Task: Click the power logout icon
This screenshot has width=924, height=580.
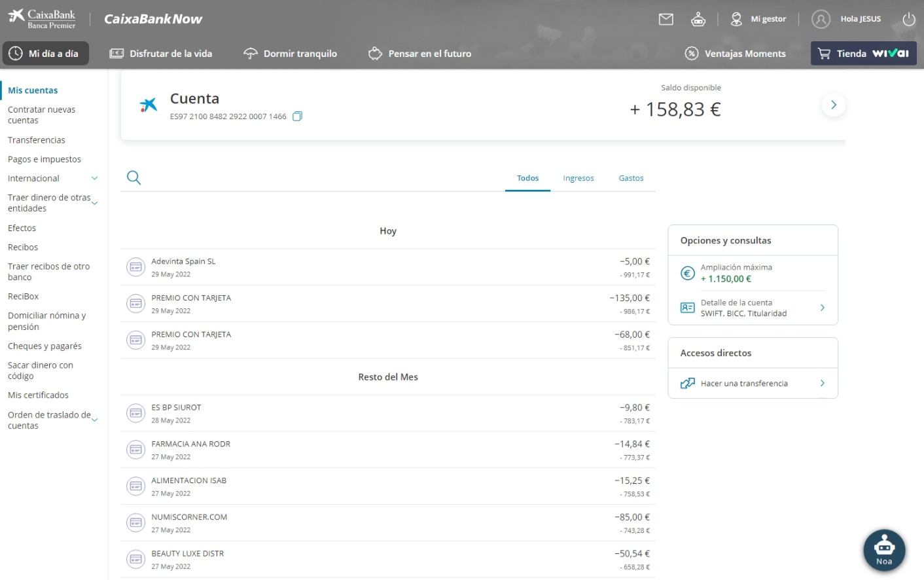Action: coord(909,19)
